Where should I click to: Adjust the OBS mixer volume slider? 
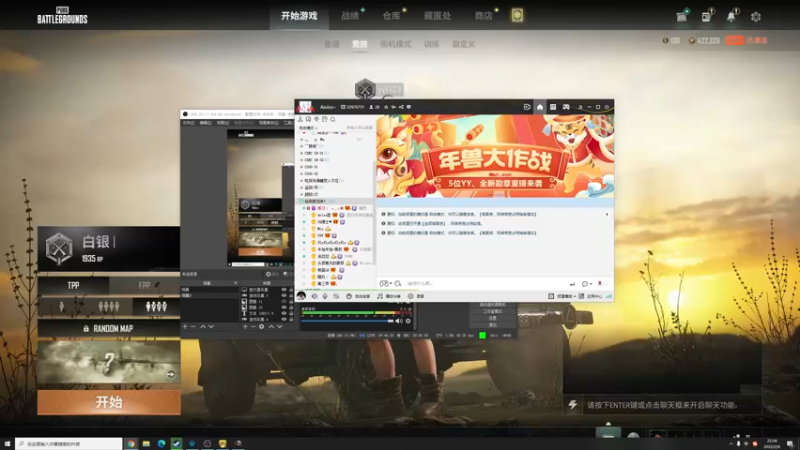point(347,321)
